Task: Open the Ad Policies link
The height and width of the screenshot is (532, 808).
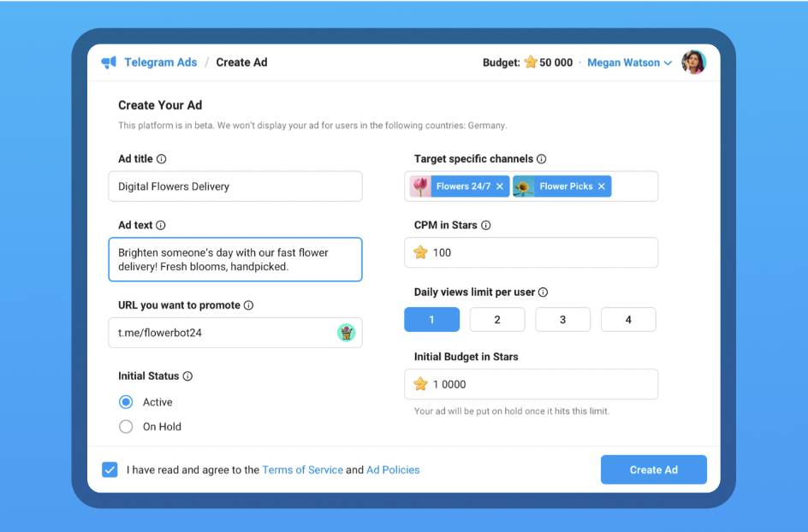Action: point(393,470)
